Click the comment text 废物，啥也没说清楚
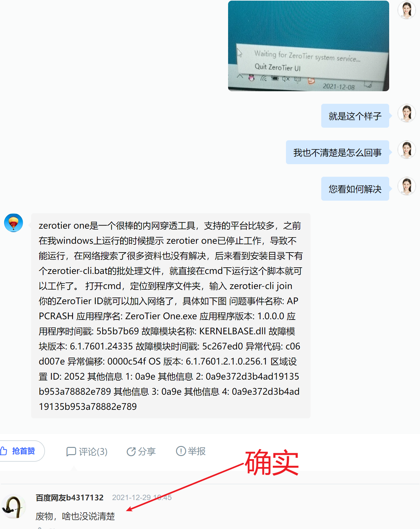Image resolution: width=420 pixels, height=529 pixels. (75, 516)
